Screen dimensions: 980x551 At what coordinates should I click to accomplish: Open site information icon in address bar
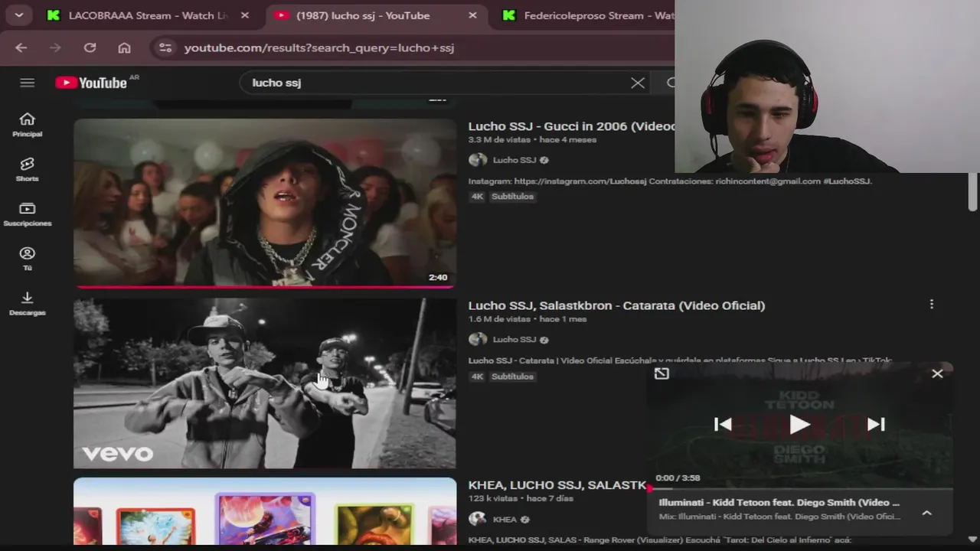[165, 47]
